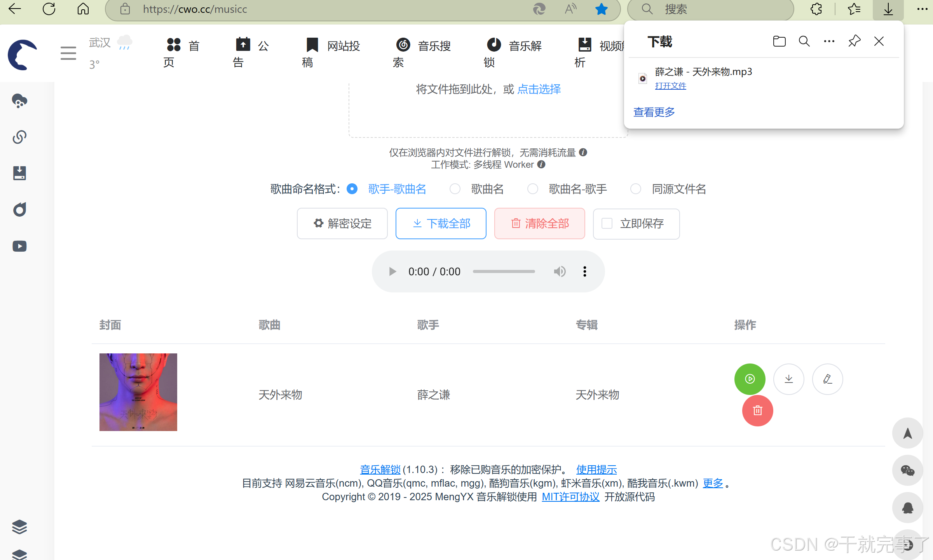Click the download icon in the song row
Image resolution: width=933 pixels, height=560 pixels.
[x=788, y=379]
